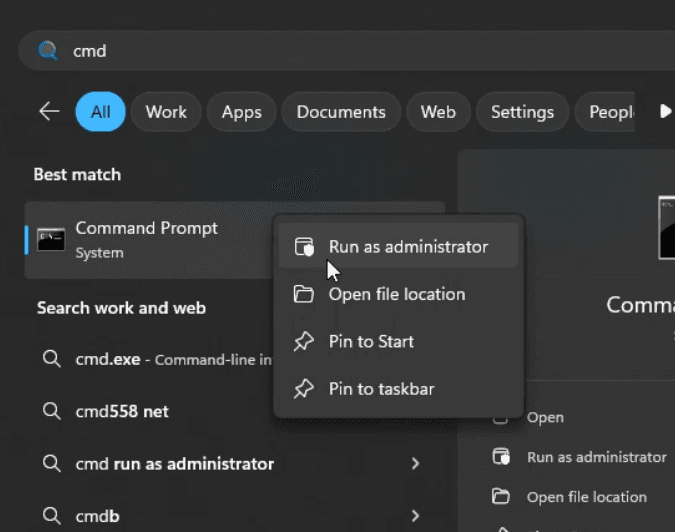Viewport: 675px width, 532px height.
Task: Expand the cmdb suggestion chevron
Action: [x=415, y=516]
